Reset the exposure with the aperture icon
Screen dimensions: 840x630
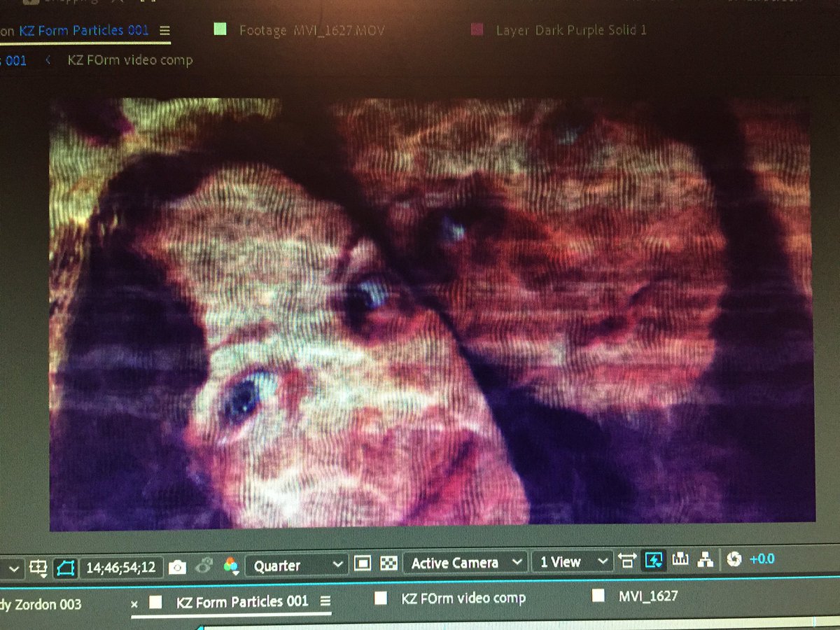[734, 559]
